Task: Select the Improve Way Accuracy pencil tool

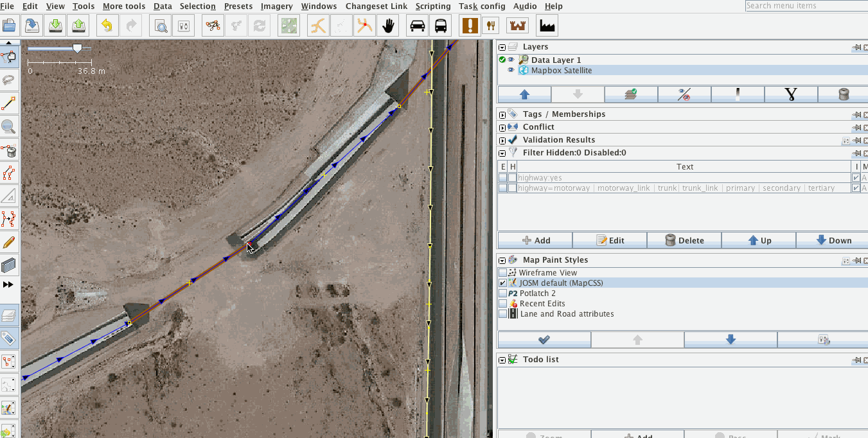Action: tap(9, 242)
